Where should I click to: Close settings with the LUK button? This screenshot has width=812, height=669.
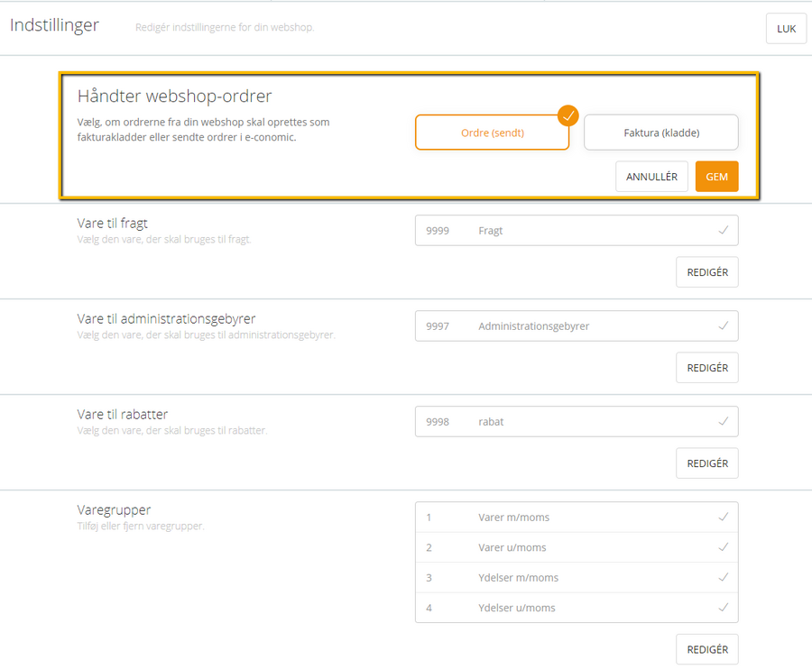tap(786, 29)
